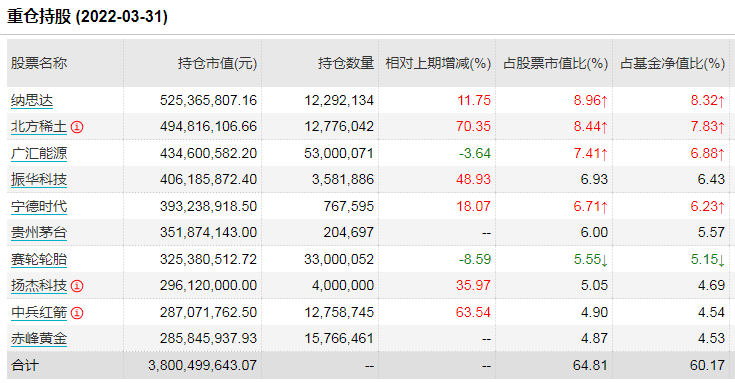The image size is (735, 383).
Task: Click the holding quantity 3,581,886
Action: point(343,180)
